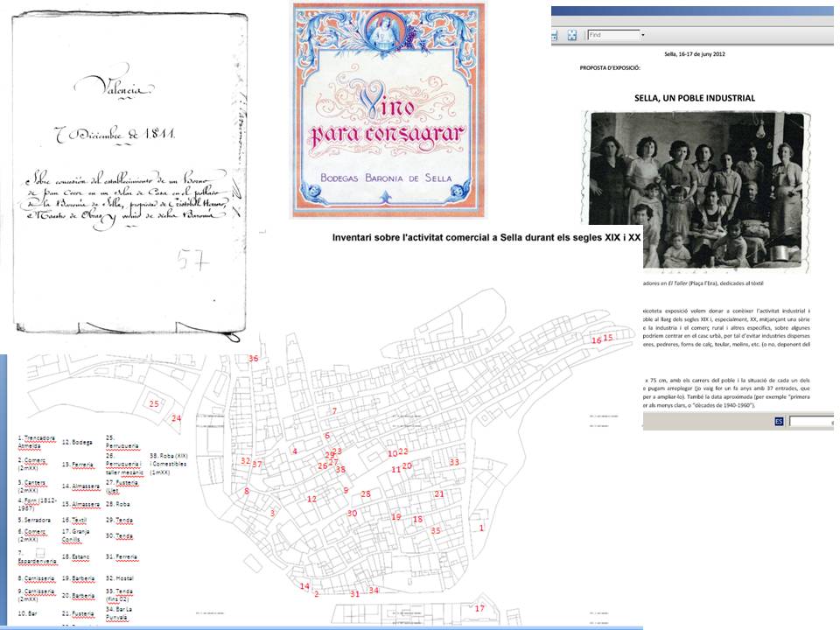Screen dimensions: 840x630
Task: Click map marker number 30 on map
Action: pyautogui.click(x=352, y=514)
